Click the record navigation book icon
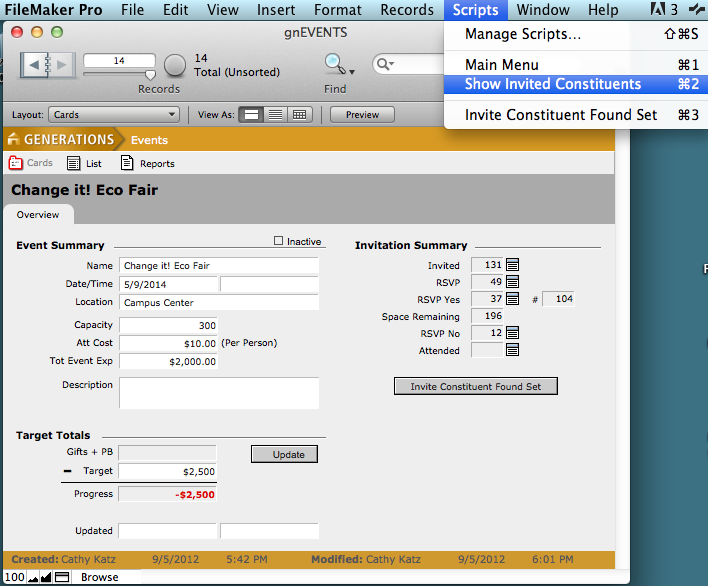Viewport: 708px width, 586px height. tap(48, 66)
